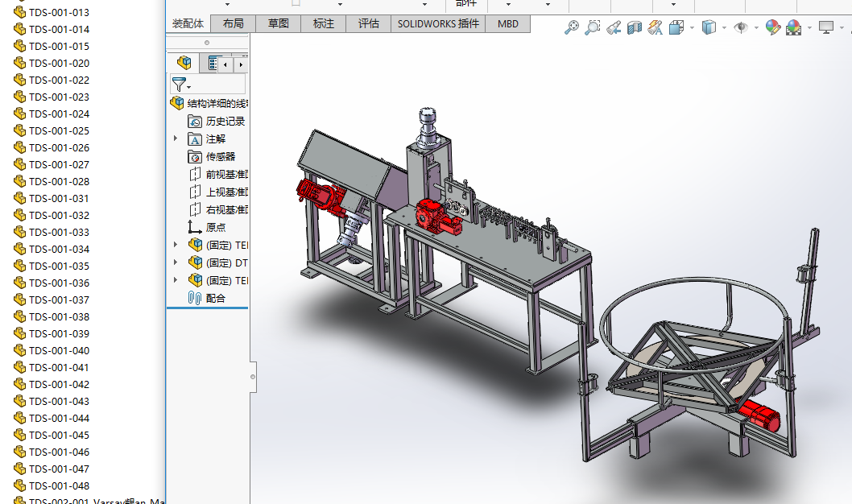Screen dimensions: 852x504
Task: Expand the (固定) DT component node
Action: tap(176, 262)
